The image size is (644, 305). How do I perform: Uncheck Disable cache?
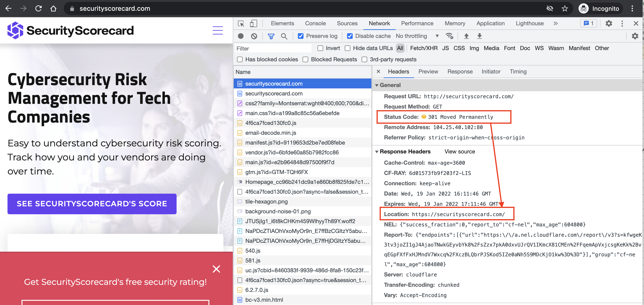350,36
